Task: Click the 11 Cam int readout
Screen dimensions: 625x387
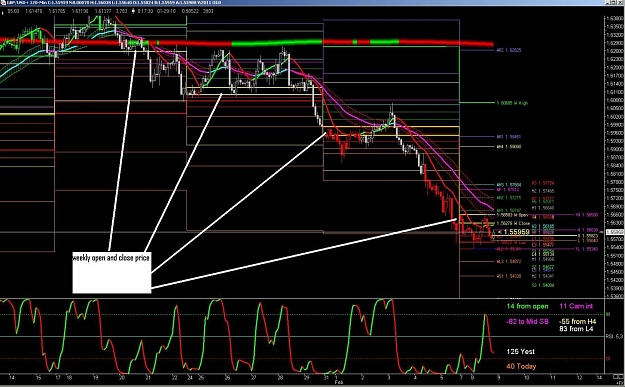Action: tap(576, 306)
